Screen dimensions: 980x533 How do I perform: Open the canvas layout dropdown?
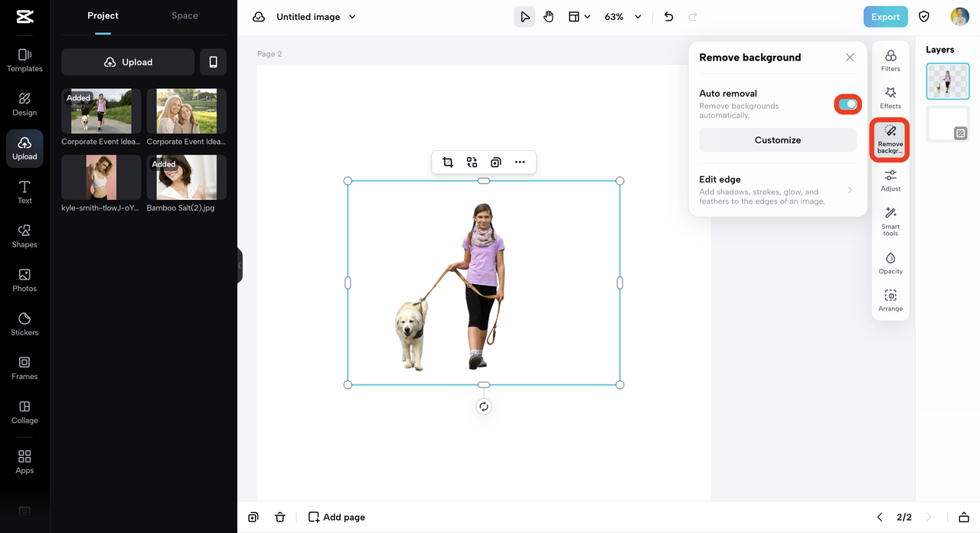[x=579, y=17]
